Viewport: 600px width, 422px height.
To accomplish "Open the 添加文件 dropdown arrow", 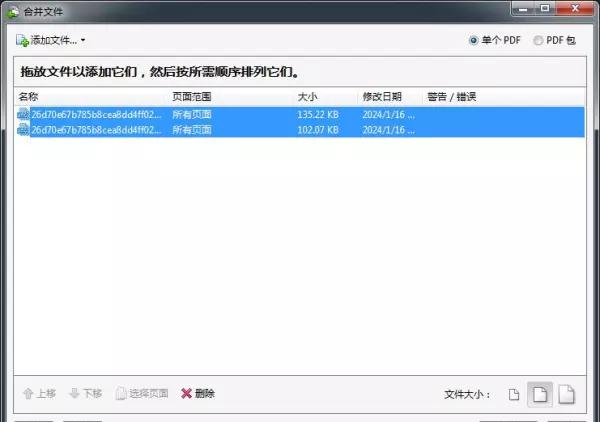I will click(83, 40).
